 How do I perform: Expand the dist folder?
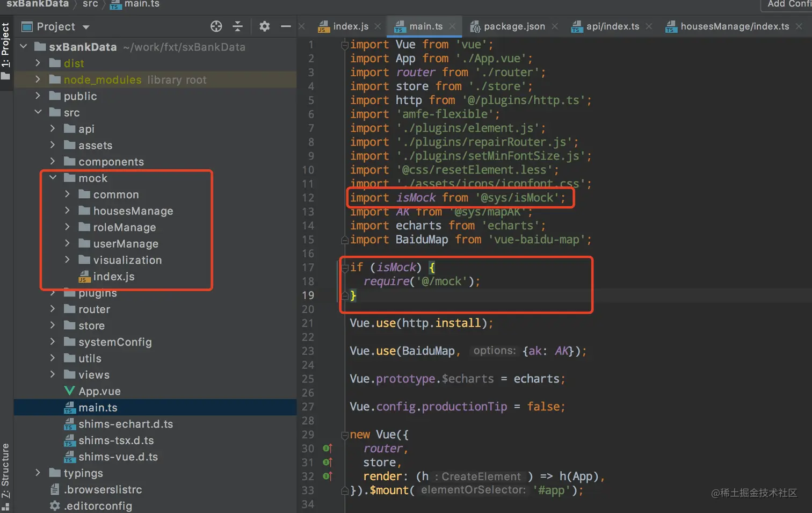coord(38,63)
